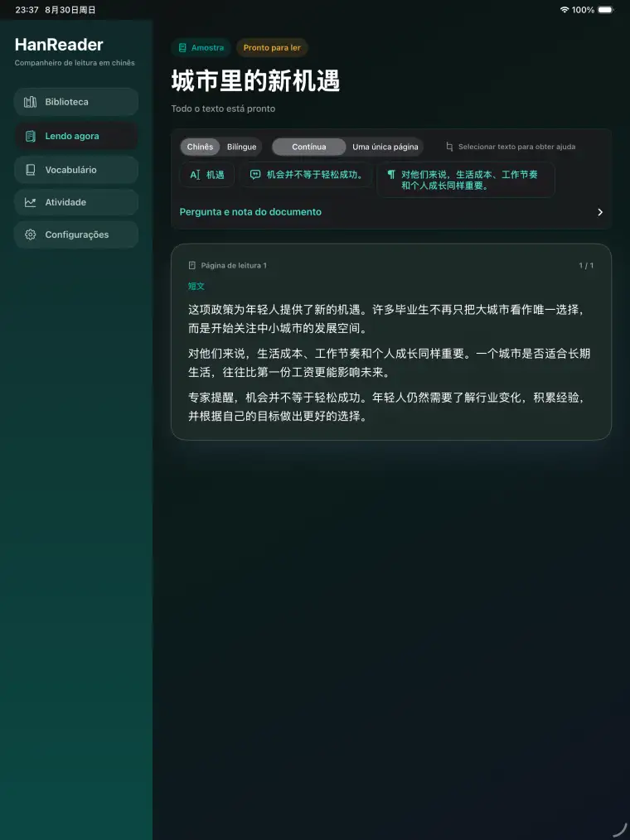This screenshot has height=840, width=630.
Task: Click the word lookup icon beside 机遇
Action: tap(195, 175)
